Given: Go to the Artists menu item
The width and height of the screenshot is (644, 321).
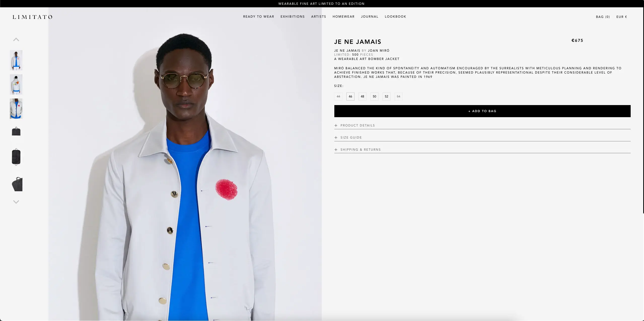Looking at the screenshot, I should [x=318, y=17].
